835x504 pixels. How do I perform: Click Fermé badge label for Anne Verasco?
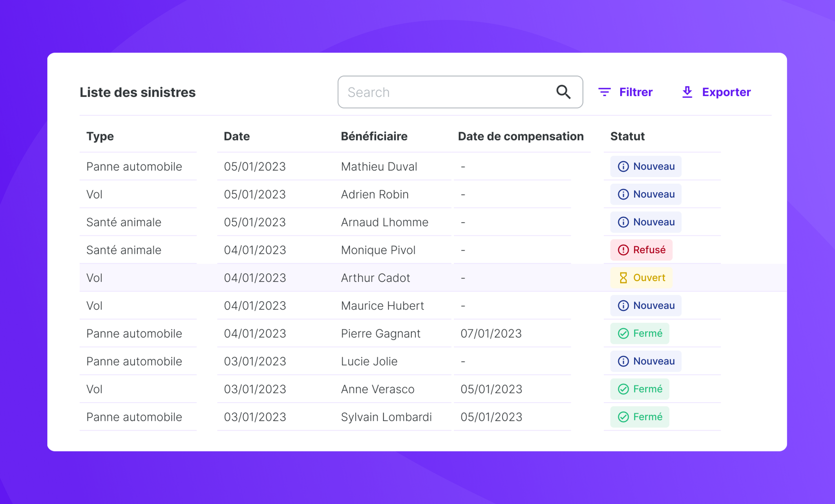coord(647,389)
